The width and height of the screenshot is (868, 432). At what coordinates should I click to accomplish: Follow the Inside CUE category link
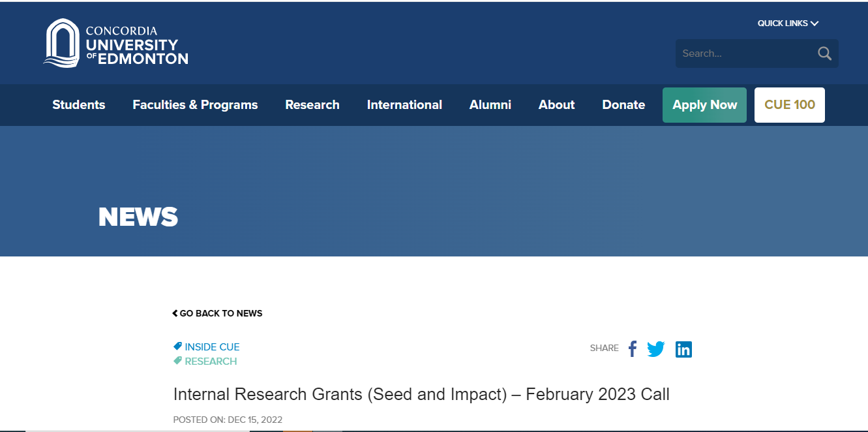pos(212,347)
